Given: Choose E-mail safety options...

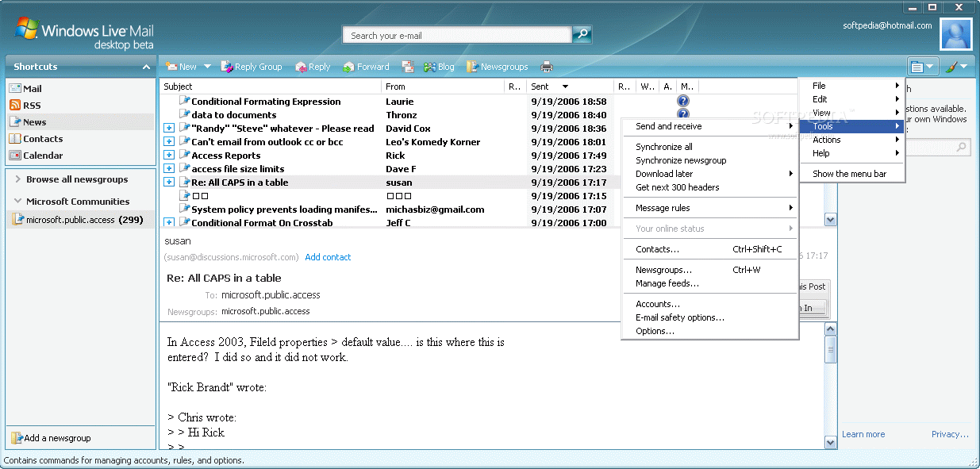Looking at the screenshot, I should coord(709,317).
